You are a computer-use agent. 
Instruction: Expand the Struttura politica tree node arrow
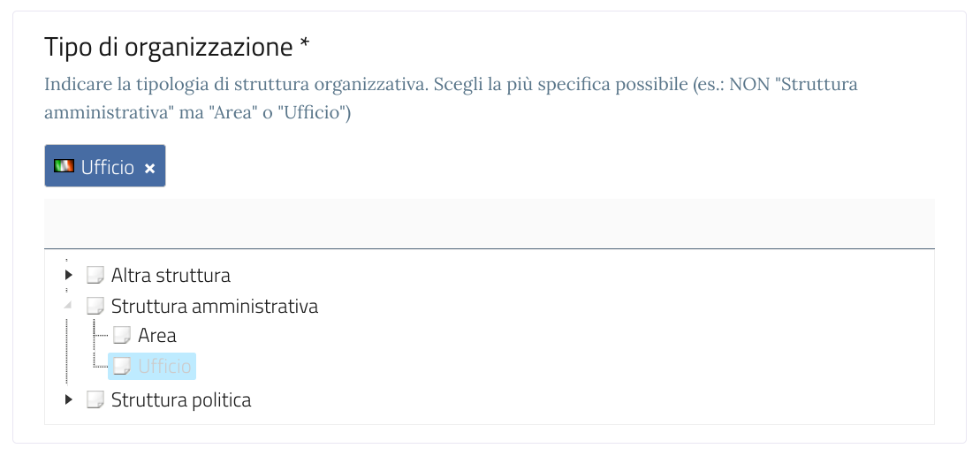click(x=69, y=400)
